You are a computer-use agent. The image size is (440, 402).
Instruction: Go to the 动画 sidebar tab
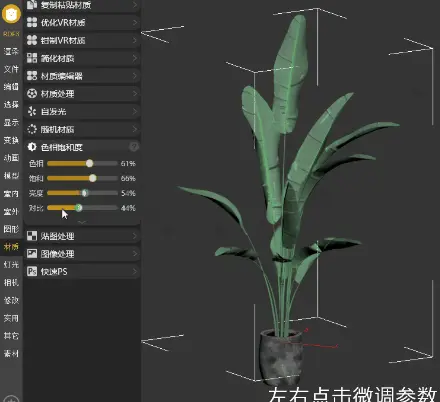point(11,158)
